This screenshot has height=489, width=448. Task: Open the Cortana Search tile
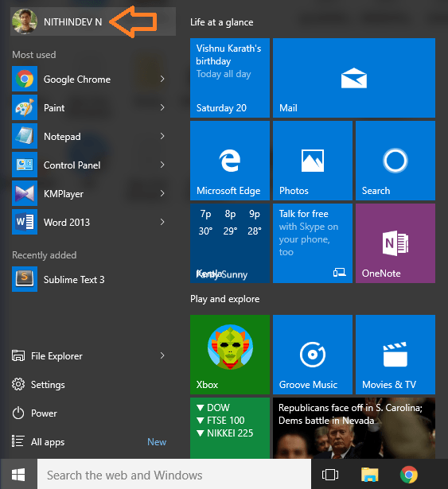[x=395, y=161]
